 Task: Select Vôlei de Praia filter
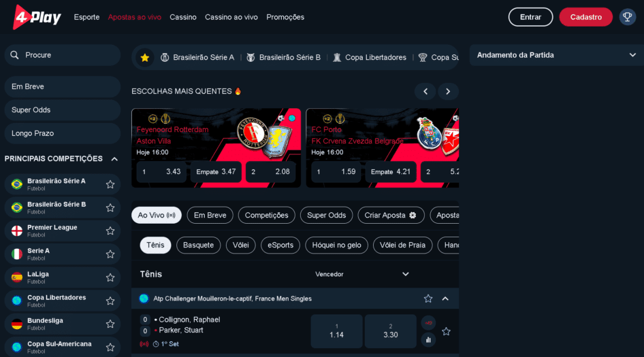click(x=402, y=245)
